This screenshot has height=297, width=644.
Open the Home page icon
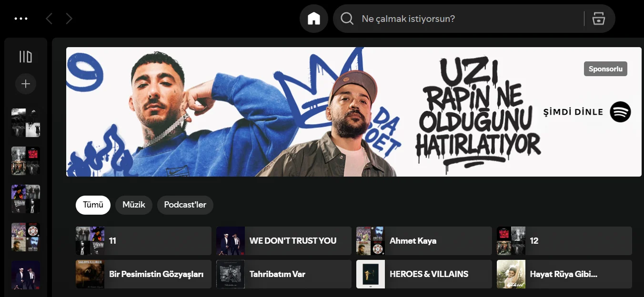pos(314,19)
